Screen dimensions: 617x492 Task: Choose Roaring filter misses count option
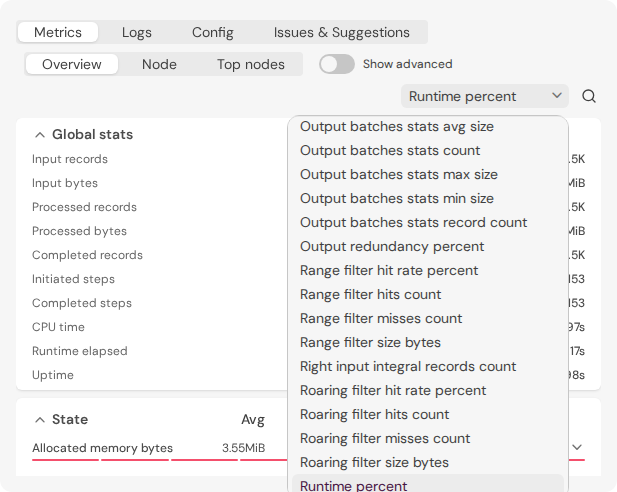[x=428, y=439]
